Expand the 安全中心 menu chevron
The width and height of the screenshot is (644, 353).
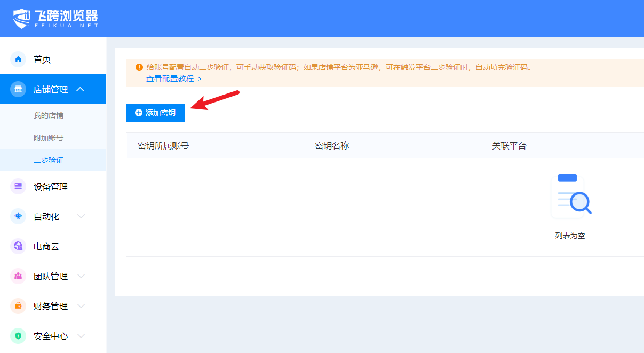coord(81,336)
